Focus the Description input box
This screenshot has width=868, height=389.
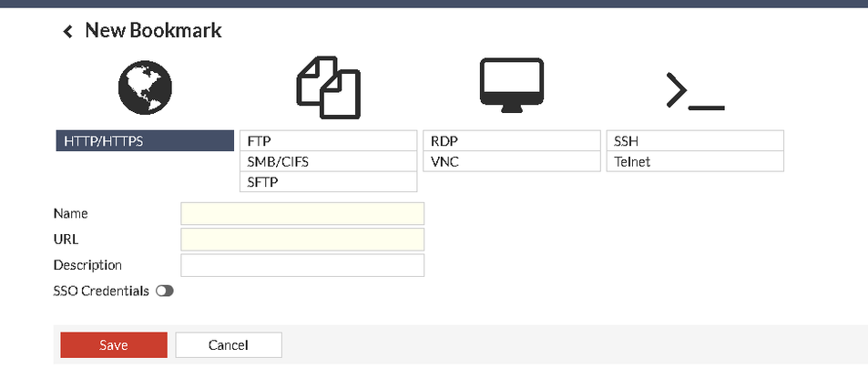tap(302, 265)
